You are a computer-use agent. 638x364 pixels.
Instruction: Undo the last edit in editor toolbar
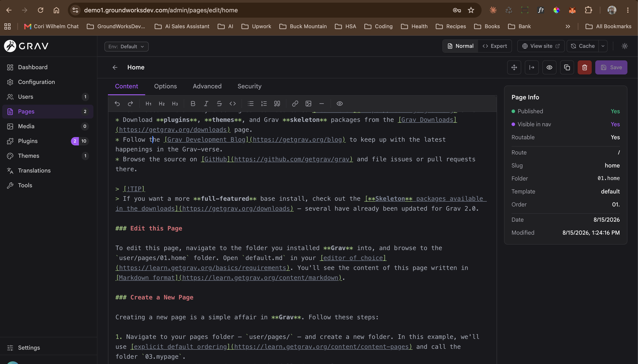(117, 104)
